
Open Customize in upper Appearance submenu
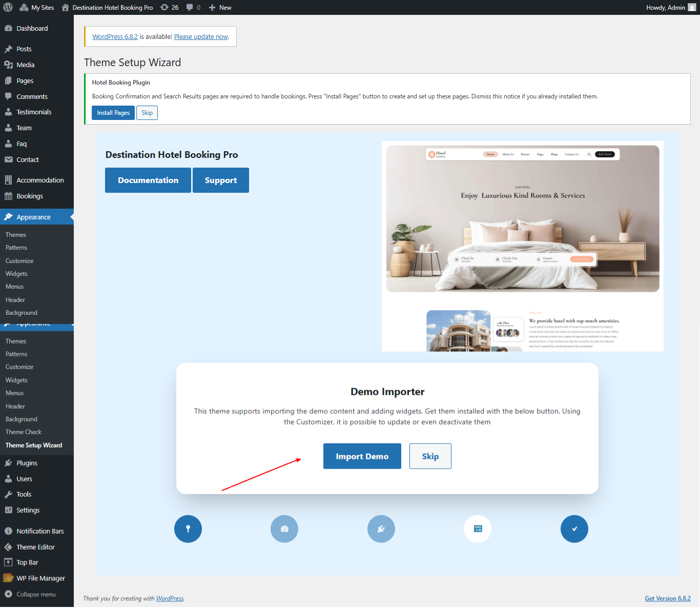(19, 261)
